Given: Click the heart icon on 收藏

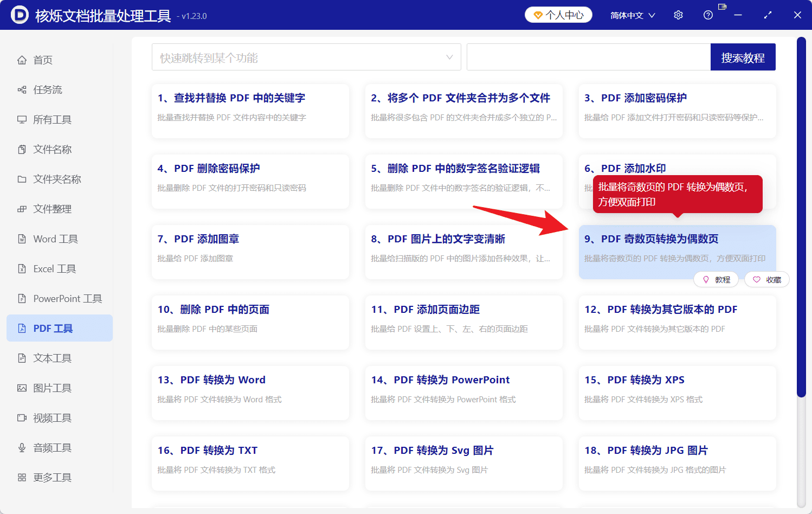Looking at the screenshot, I should [x=757, y=280].
